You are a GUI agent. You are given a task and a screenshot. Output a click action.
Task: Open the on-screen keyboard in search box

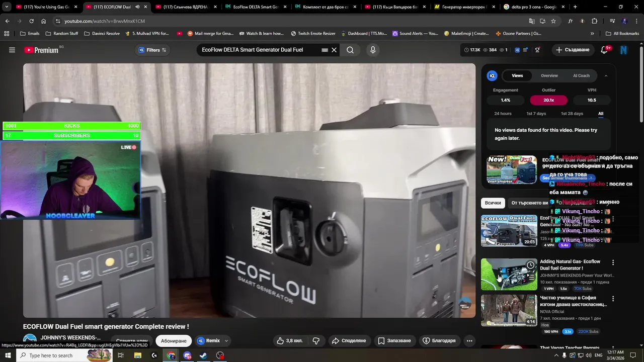pos(325,50)
